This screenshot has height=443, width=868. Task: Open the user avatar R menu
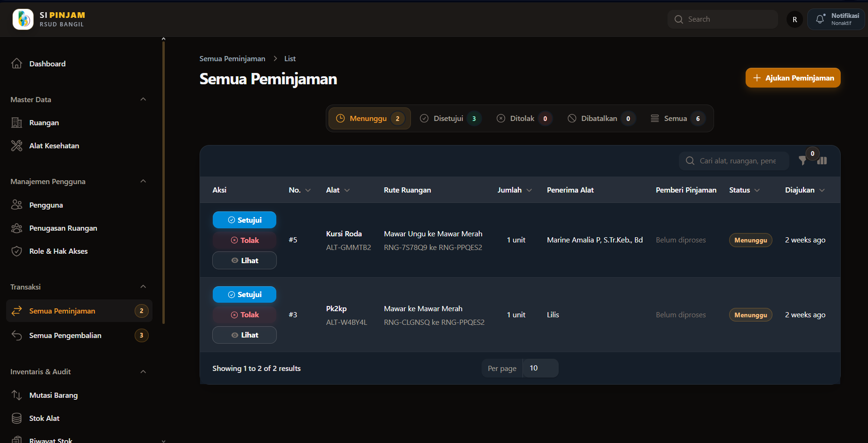(795, 19)
